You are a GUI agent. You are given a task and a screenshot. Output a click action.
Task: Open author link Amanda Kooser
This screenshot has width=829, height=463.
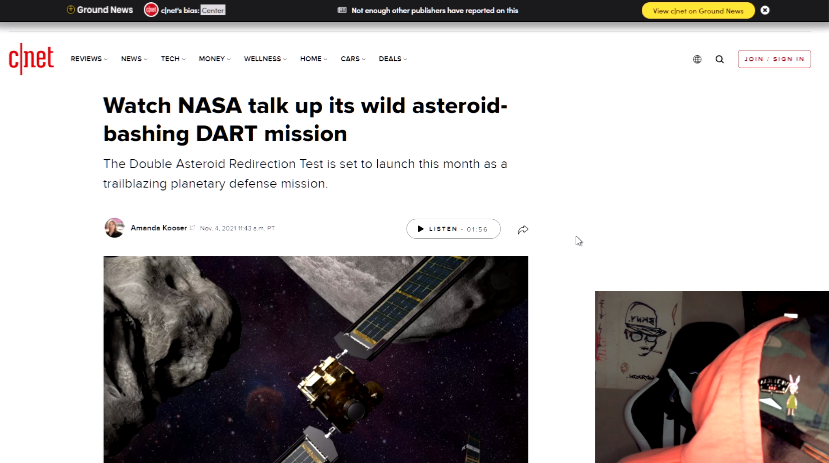point(158,228)
